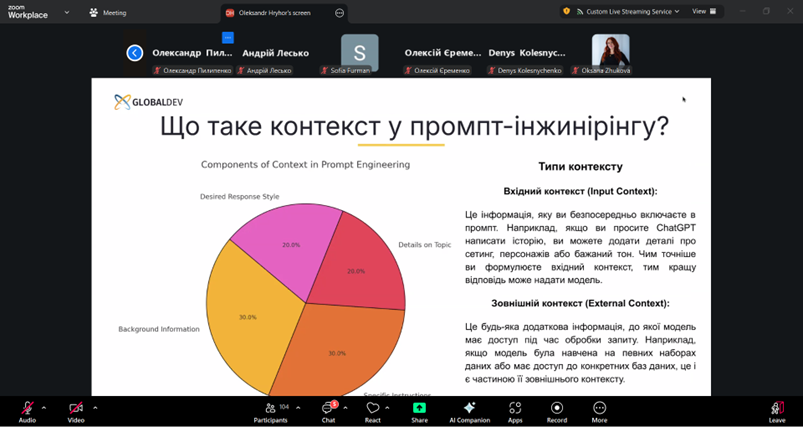803x427 pixels.
Task: Open the View layout menu
Action: point(703,11)
